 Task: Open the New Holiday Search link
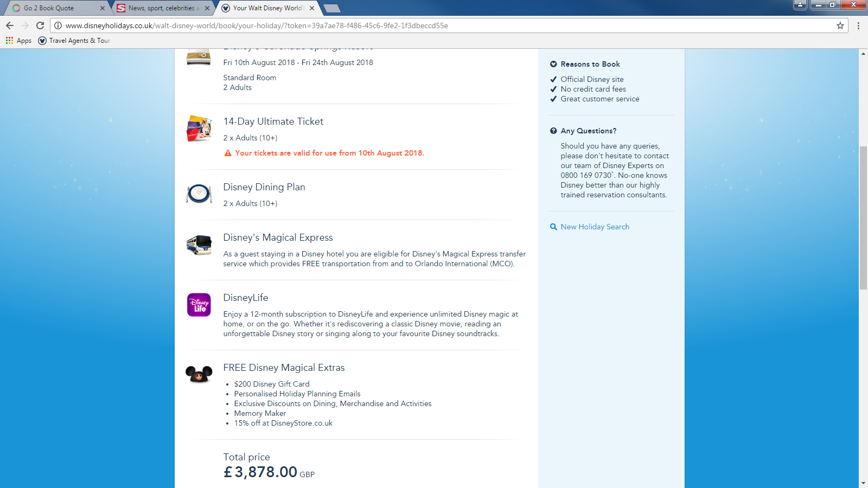click(595, 227)
